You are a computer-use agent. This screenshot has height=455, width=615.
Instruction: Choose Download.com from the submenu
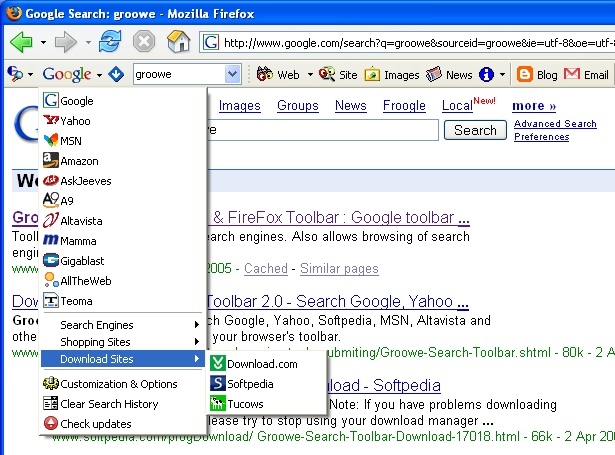[x=267, y=364]
